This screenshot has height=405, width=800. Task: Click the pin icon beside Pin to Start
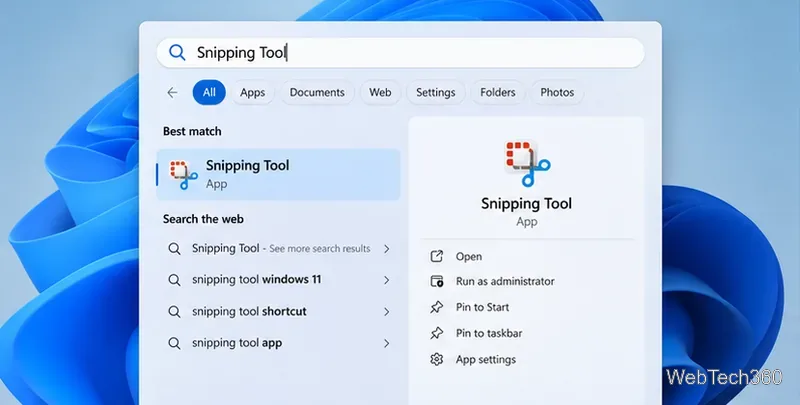(437, 307)
